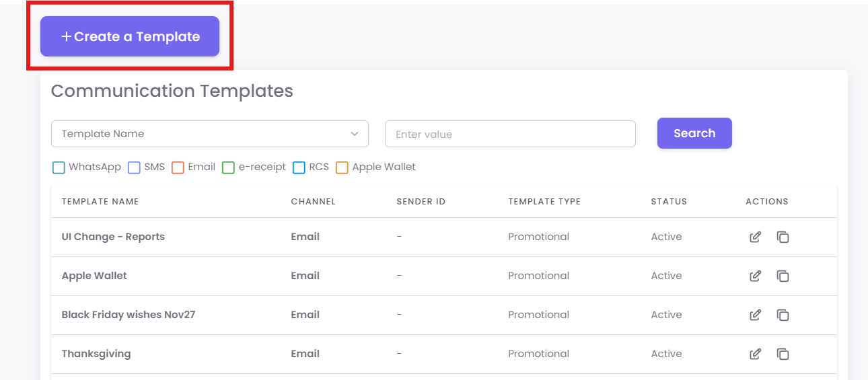This screenshot has width=868, height=380.
Task: Edit the Black Friday wishes Nov27 template
Action: tap(755, 315)
